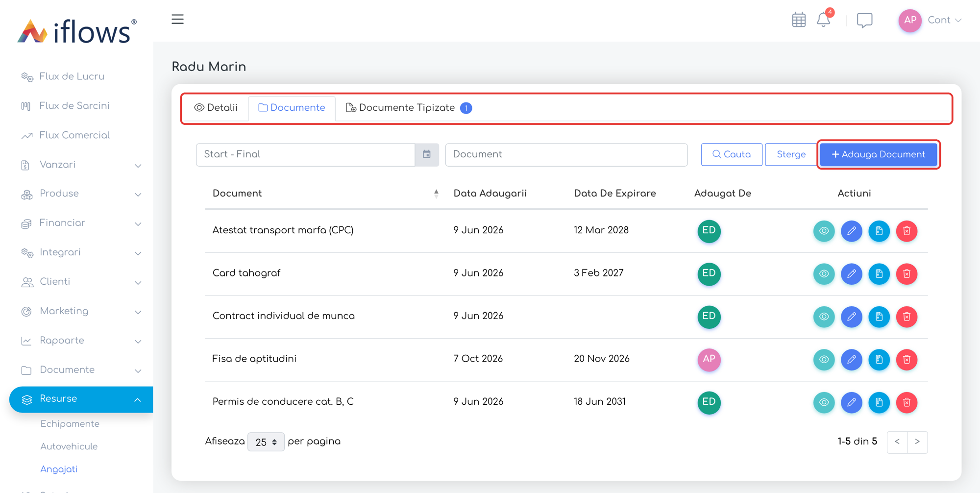Edit the Fisa de aptitudini document
The height and width of the screenshot is (493, 980).
pyautogui.click(x=852, y=359)
